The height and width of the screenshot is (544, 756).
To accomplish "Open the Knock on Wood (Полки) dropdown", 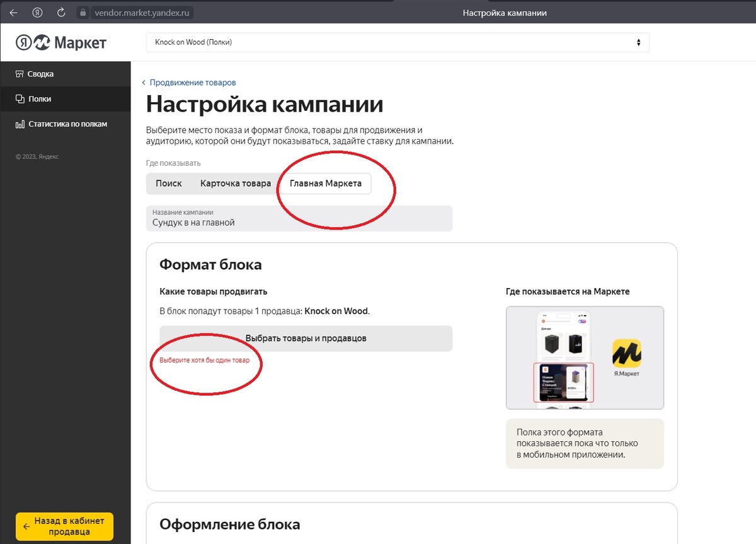I will (x=398, y=42).
